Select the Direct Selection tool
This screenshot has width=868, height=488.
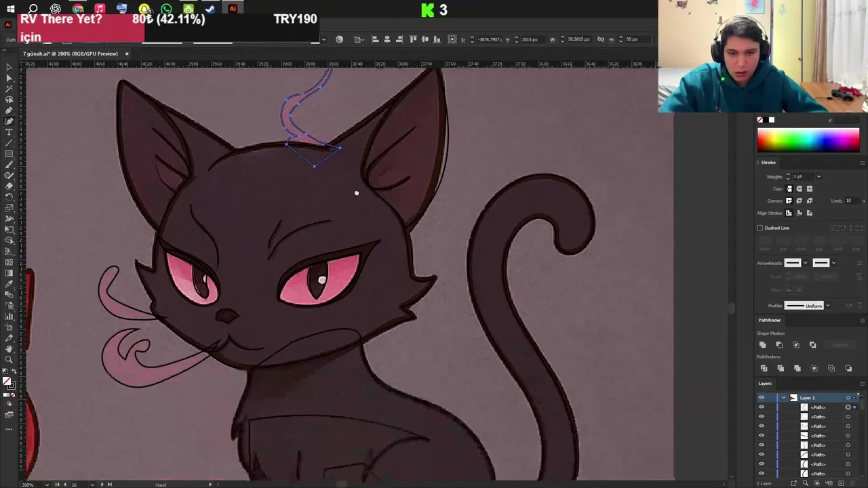point(9,78)
